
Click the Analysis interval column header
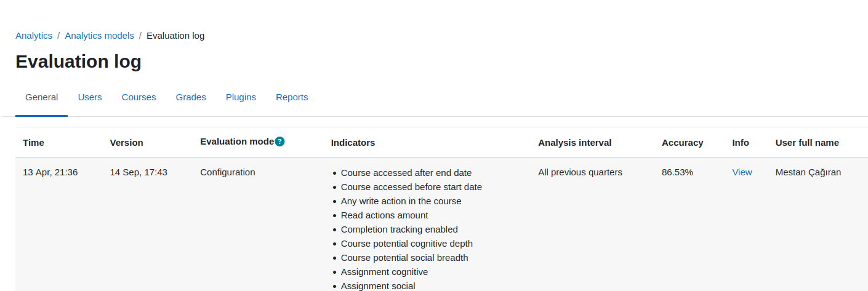click(575, 143)
